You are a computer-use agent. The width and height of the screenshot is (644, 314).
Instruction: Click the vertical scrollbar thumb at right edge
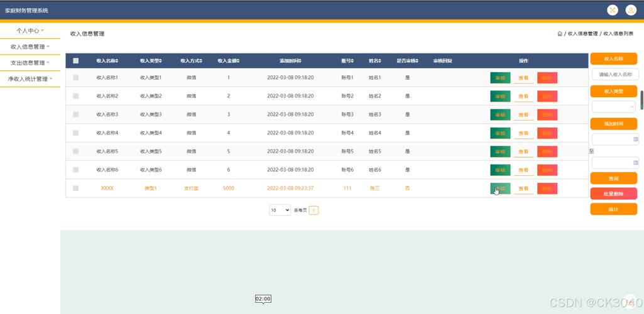tap(642, 100)
